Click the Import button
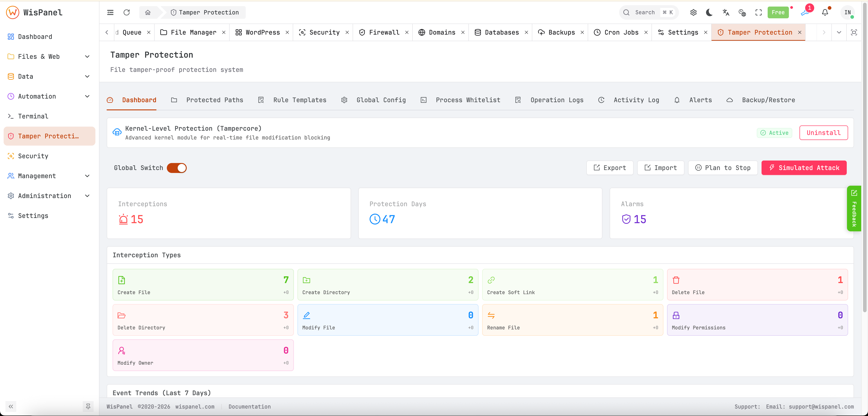The width and height of the screenshot is (868, 416). coord(660,168)
